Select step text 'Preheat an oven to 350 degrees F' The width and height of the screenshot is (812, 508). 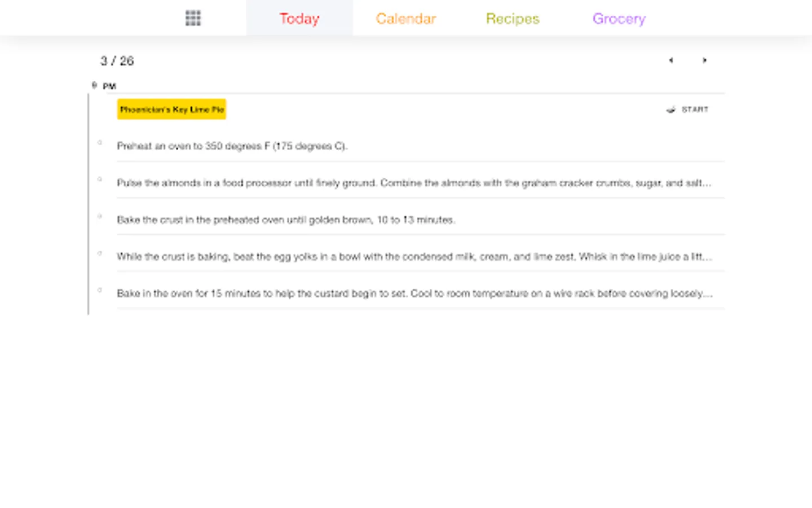(x=232, y=146)
